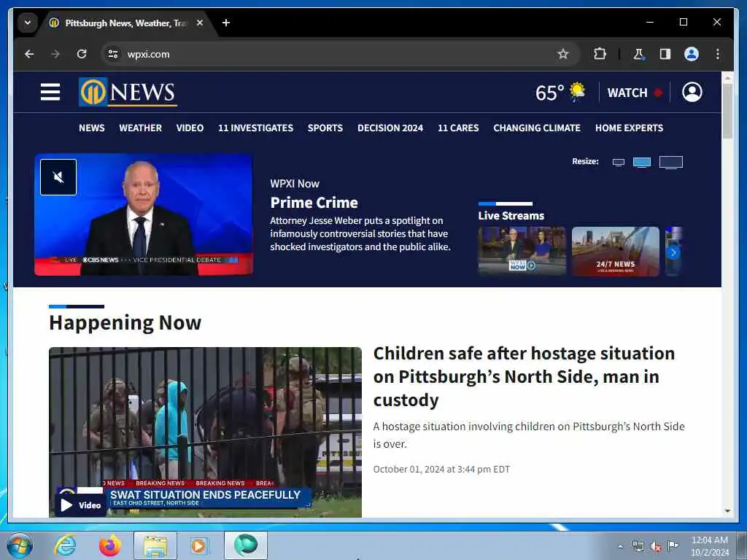Screen dimensions: 747x560
Task: Go to the 11 CARES section
Action: pyautogui.click(x=458, y=128)
